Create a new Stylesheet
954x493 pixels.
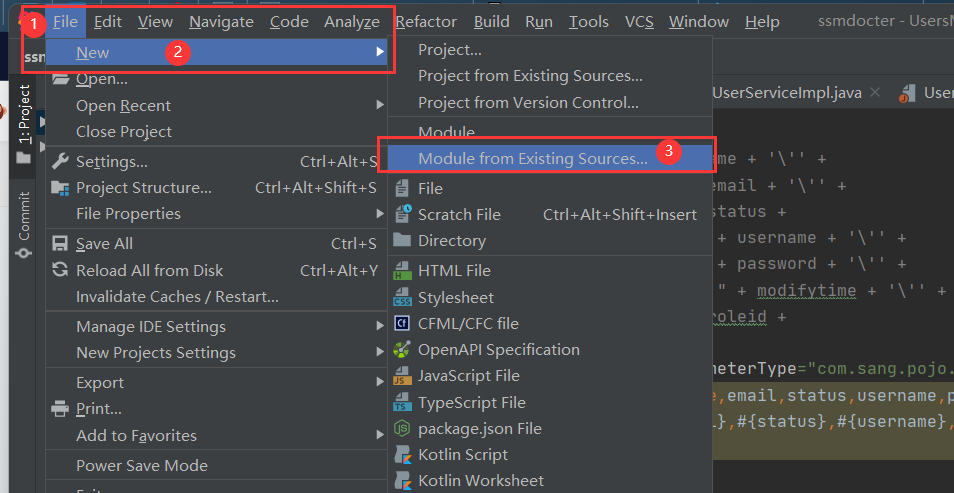click(550, 298)
